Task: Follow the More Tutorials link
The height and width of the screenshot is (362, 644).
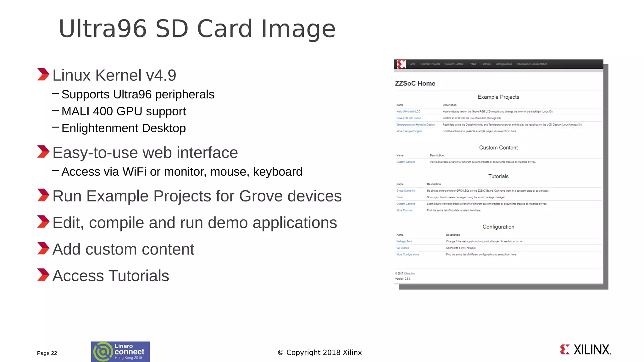Action: pyautogui.click(x=404, y=211)
